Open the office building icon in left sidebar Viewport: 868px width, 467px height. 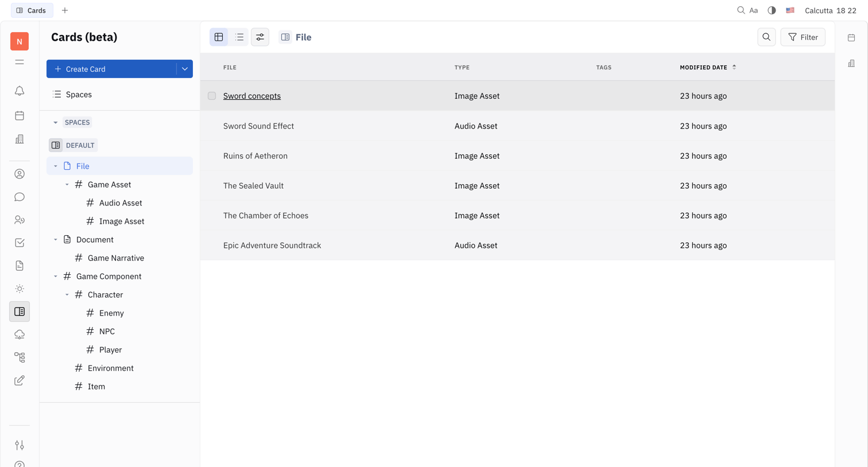(20, 139)
